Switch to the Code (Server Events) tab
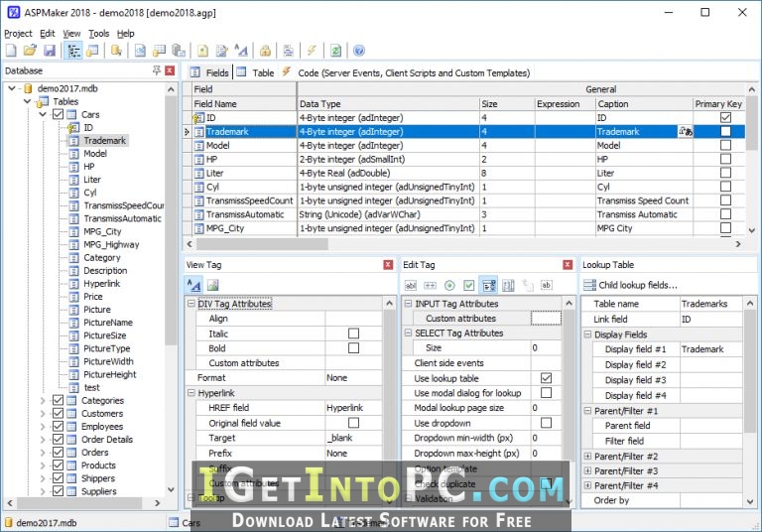 coord(406,72)
